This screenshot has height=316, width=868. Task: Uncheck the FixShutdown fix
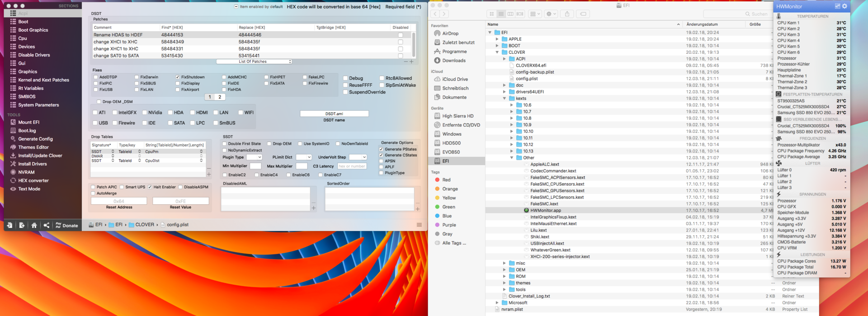click(x=178, y=77)
